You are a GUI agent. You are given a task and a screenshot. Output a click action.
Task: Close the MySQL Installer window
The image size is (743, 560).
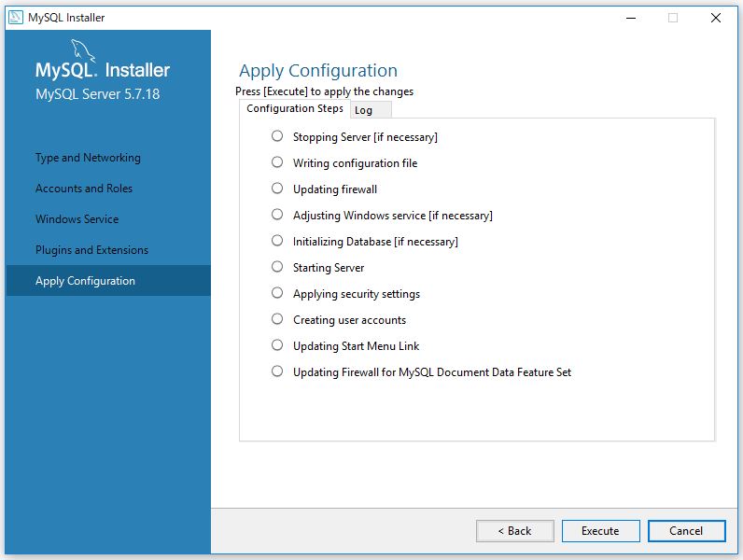click(716, 18)
